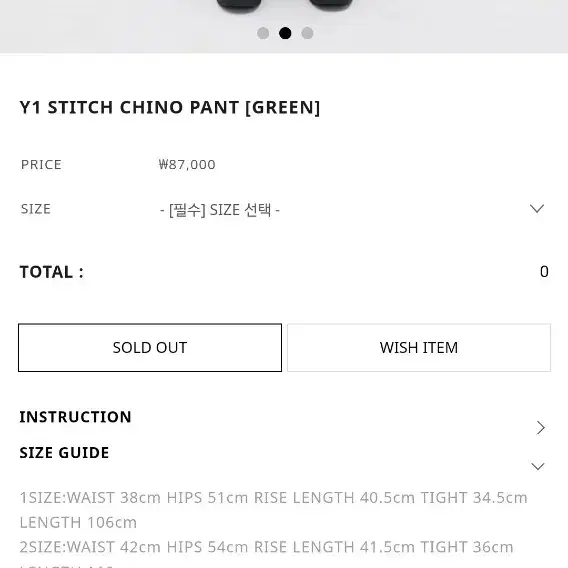Click the total amount showing 0
The image size is (568, 568).
544,272
